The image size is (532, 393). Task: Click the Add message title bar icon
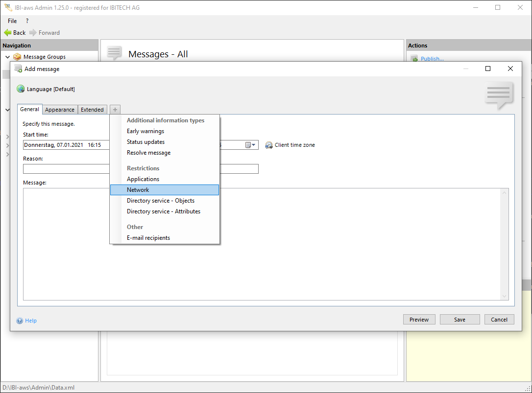[18, 69]
